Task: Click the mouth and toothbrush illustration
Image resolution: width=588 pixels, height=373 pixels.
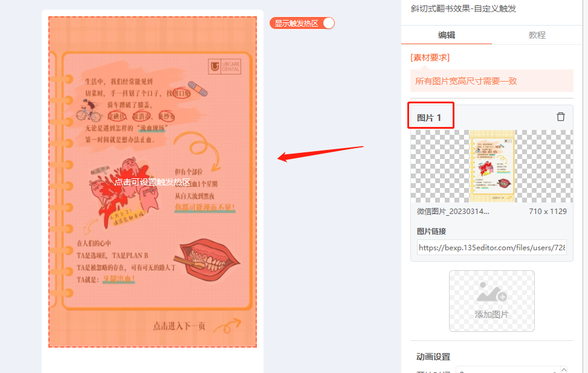Action: [x=207, y=260]
